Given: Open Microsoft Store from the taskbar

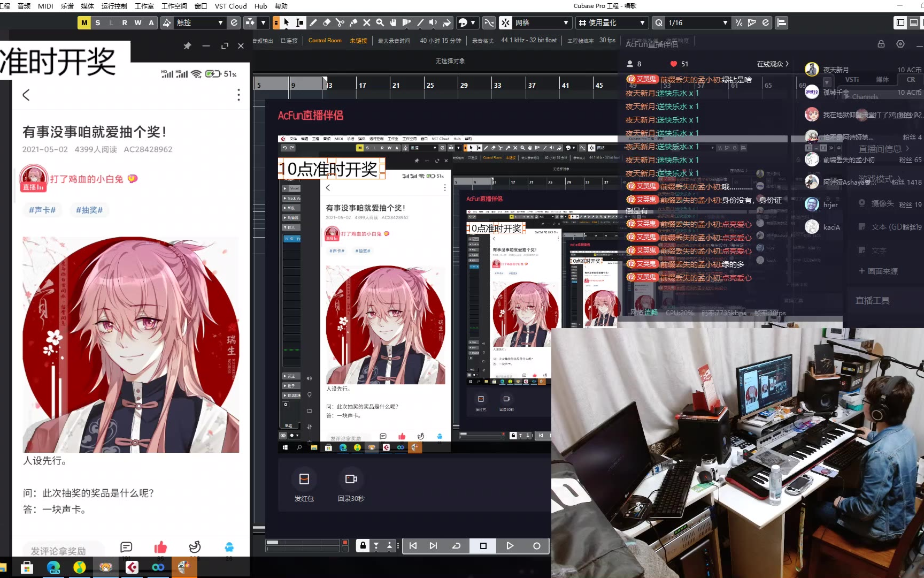Looking at the screenshot, I should tap(27, 567).
